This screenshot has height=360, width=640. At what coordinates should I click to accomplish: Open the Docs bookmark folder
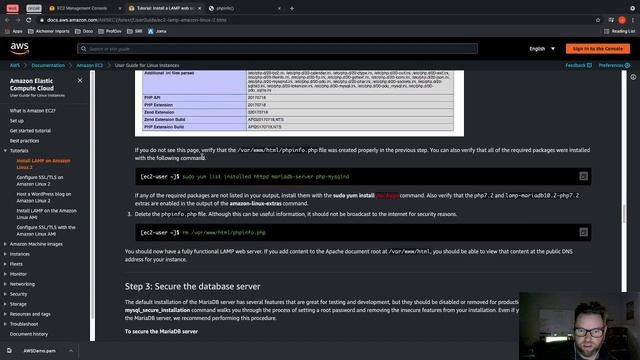(x=84, y=31)
